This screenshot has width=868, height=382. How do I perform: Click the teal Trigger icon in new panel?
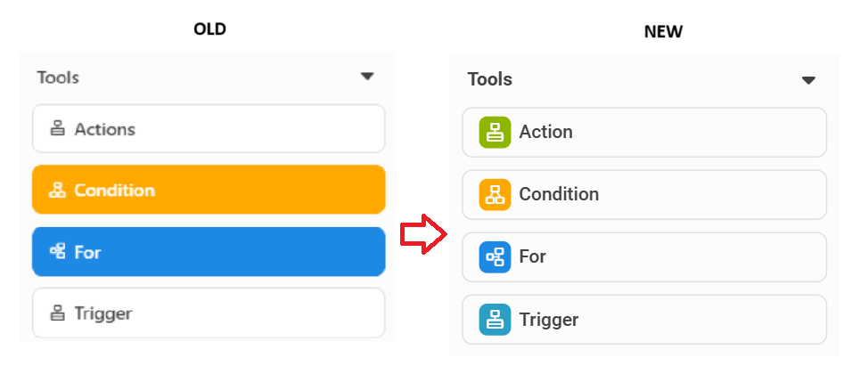point(495,320)
